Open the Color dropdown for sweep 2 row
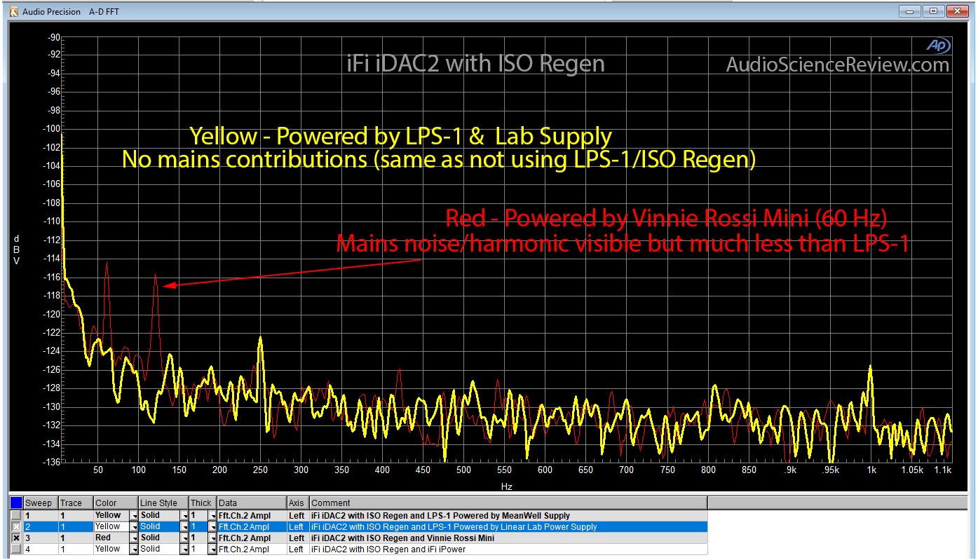The width and height of the screenshot is (978, 560). click(134, 526)
